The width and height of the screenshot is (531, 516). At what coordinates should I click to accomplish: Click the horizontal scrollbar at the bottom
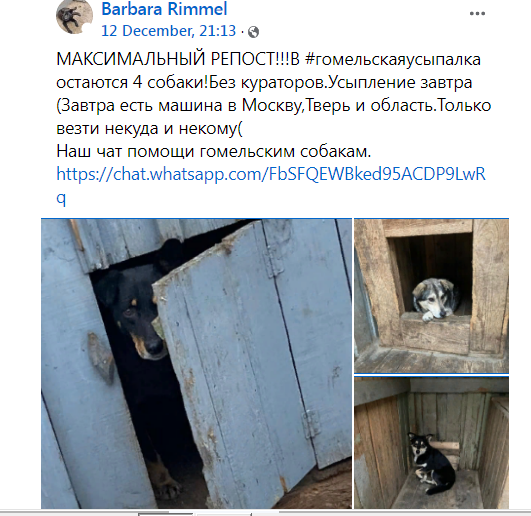click(266, 513)
